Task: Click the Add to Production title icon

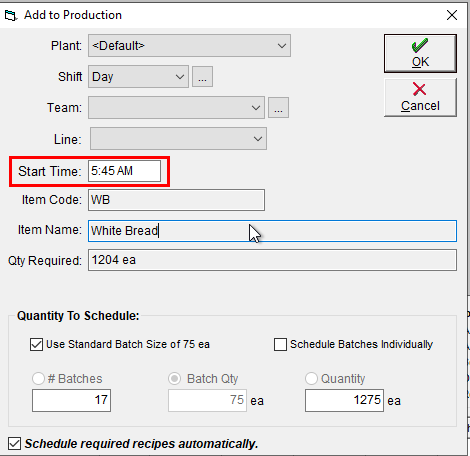Action: pos(10,15)
